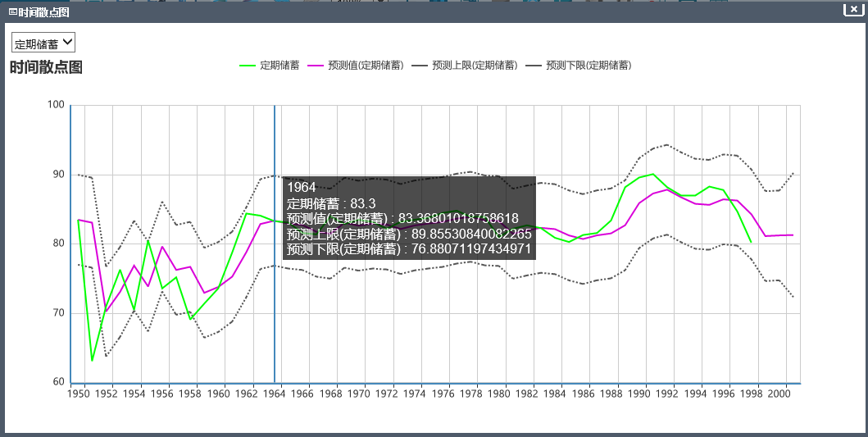The image size is (868, 437).
Task: Click the magenta line legend color marker
Action: pos(315,66)
